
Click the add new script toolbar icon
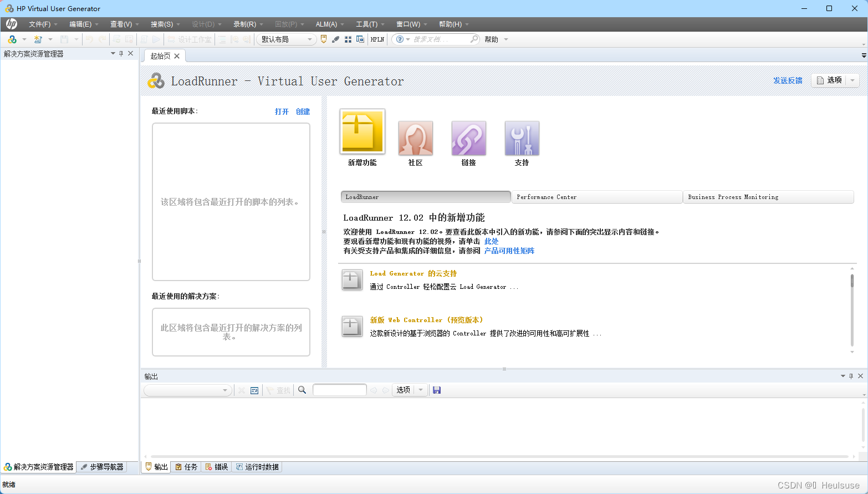[x=12, y=39]
